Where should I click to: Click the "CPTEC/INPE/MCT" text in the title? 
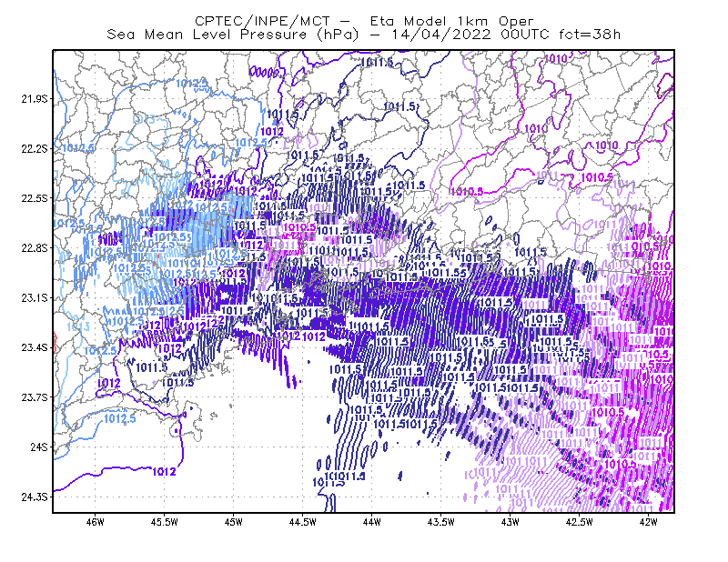[x=262, y=21]
